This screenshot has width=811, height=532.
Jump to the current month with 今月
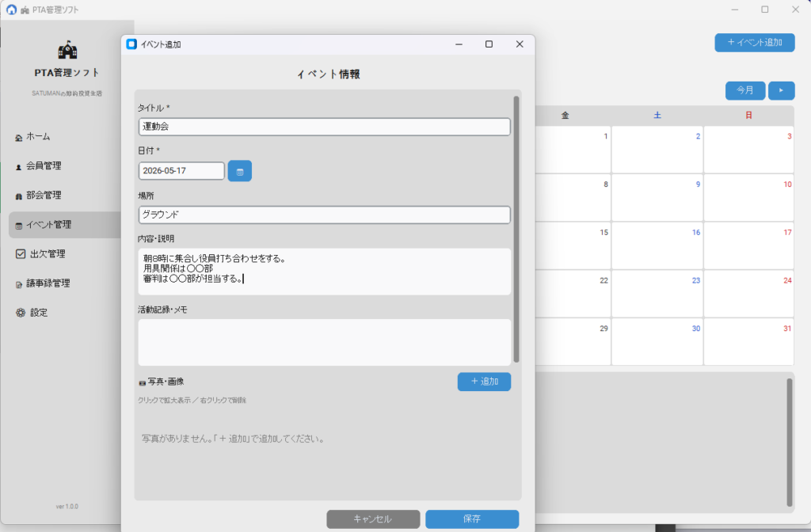[744, 90]
